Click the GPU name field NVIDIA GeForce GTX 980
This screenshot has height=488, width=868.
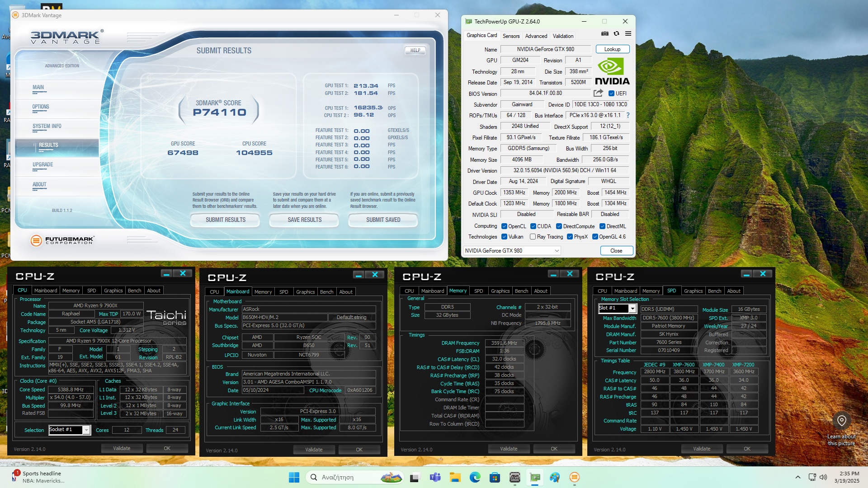tap(545, 49)
